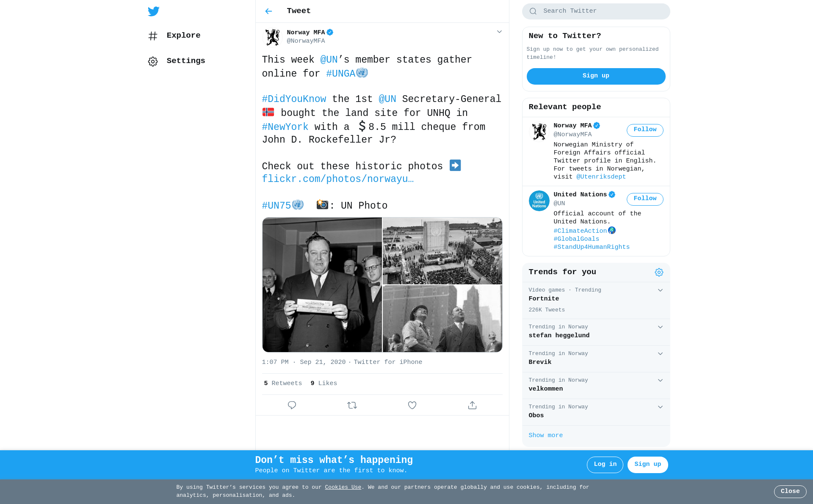The image size is (813, 504).
Task: Open photo of man holding cheque
Action: click(322, 285)
